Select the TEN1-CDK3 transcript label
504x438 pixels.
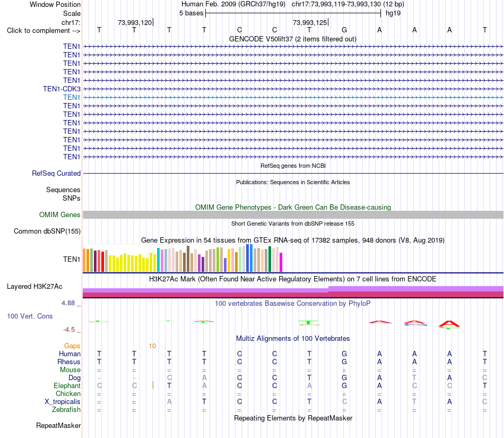[62, 89]
